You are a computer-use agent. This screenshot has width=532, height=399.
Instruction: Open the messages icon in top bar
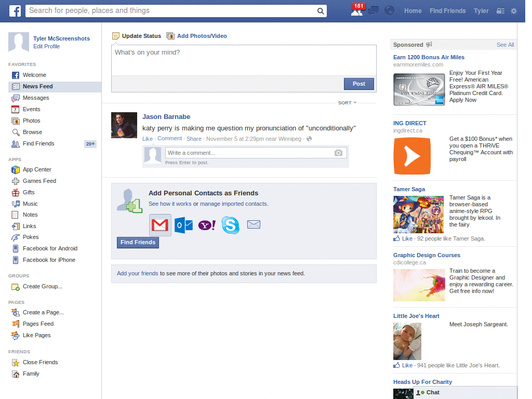point(373,11)
